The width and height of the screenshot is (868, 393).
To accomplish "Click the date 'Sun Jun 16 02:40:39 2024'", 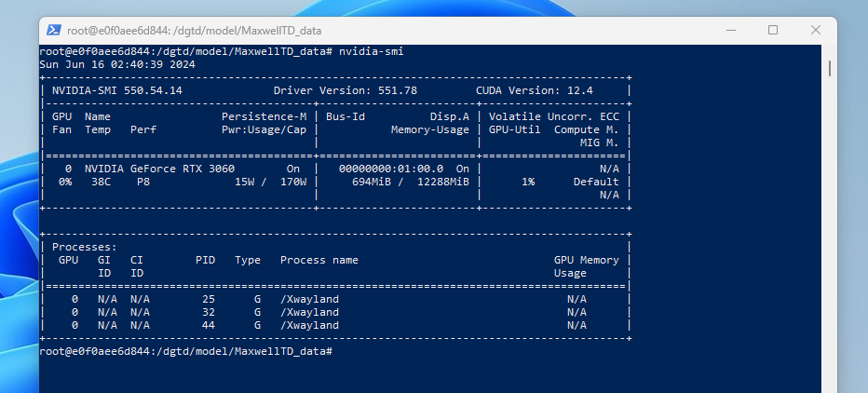I will pyautogui.click(x=117, y=65).
